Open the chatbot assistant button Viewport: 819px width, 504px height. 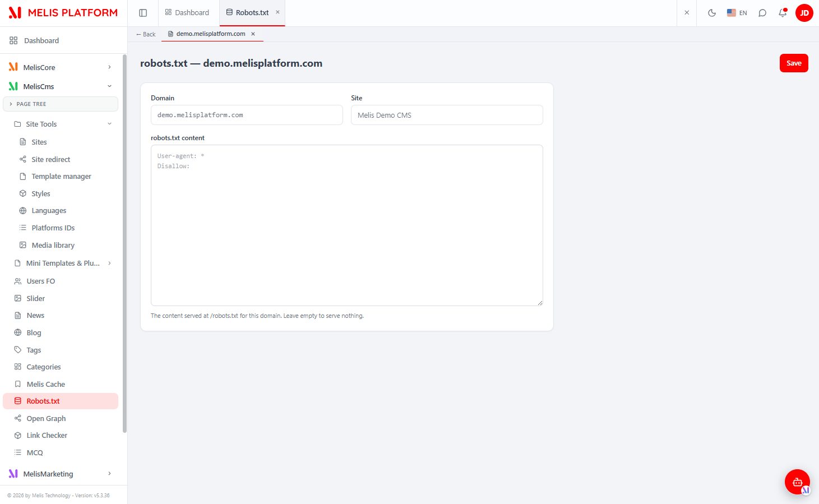tap(797, 482)
